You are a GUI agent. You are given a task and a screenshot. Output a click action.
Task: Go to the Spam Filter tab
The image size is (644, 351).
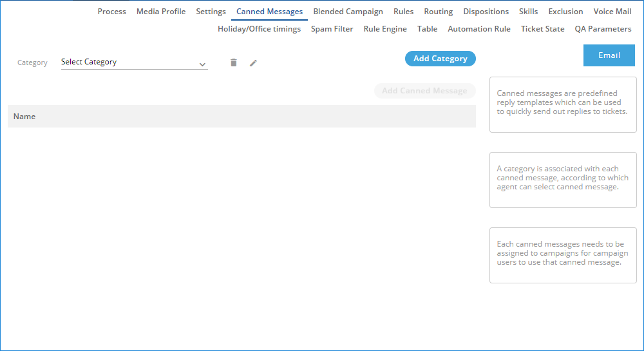click(332, 29)
